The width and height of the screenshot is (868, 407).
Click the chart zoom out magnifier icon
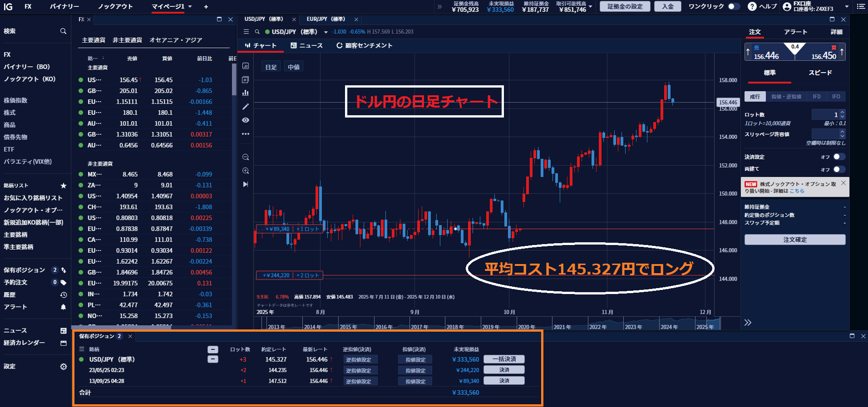(x=246, y=157)
